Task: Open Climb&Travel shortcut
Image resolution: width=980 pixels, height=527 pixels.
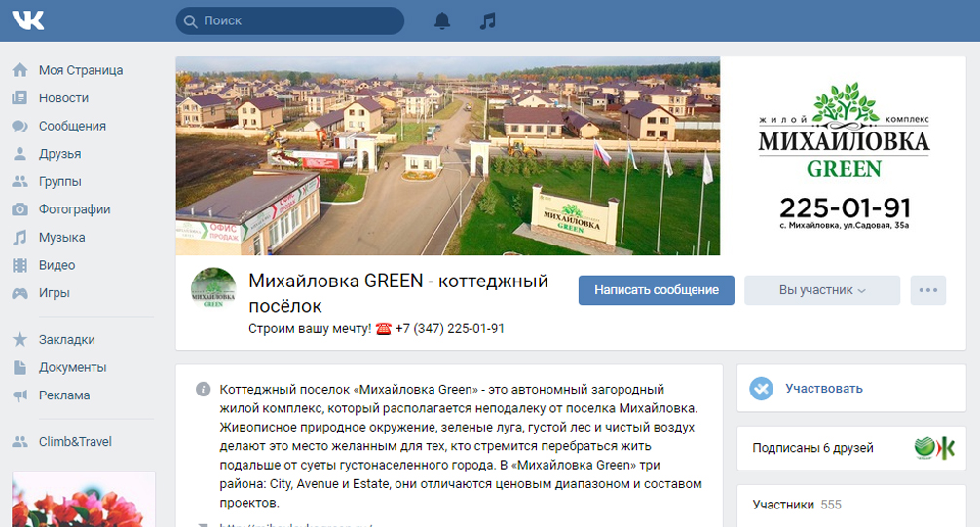Action: point(75,442)
